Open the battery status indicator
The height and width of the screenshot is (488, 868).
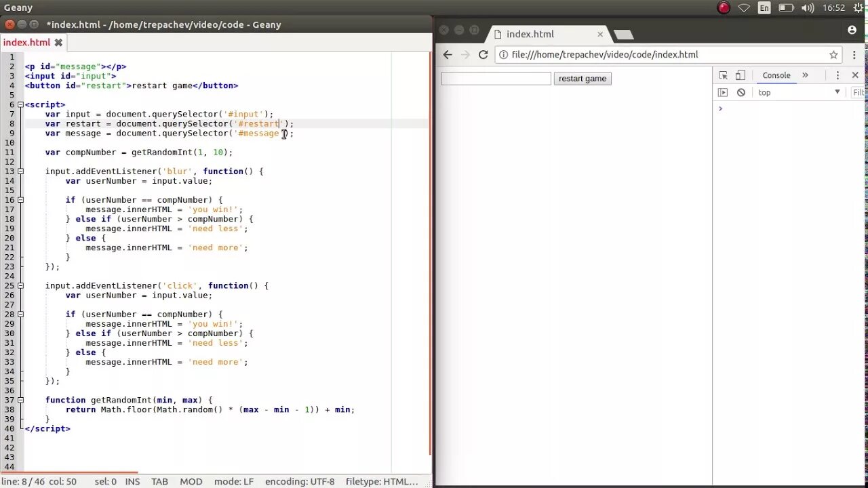(x=786, y=8)
